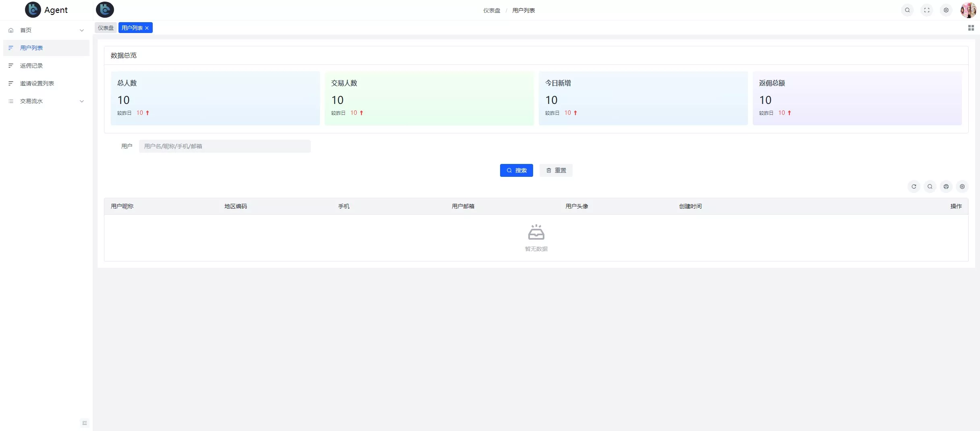This screenshot has width=980, height=431.
Task: Collapse the sidebar using the bottom icon
Action: click(x=85, y=423)
